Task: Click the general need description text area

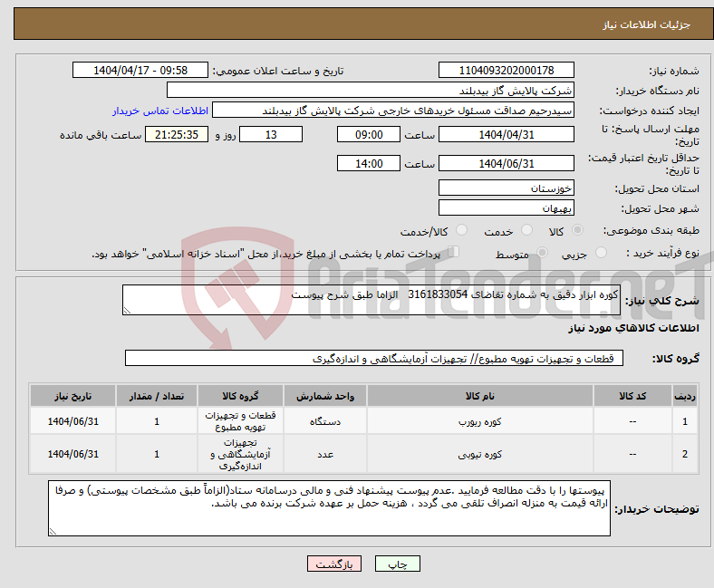Action: coord(371,300)
